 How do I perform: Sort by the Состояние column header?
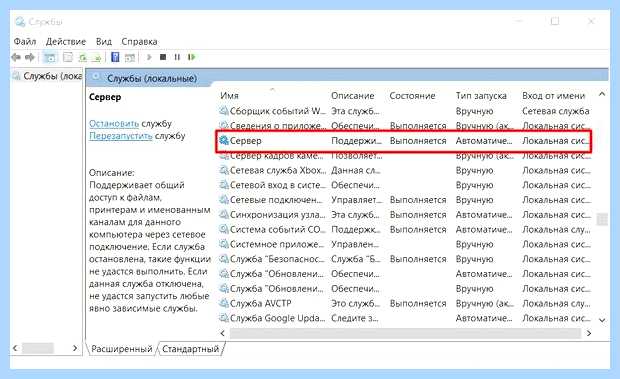click(x=412, y=96)
